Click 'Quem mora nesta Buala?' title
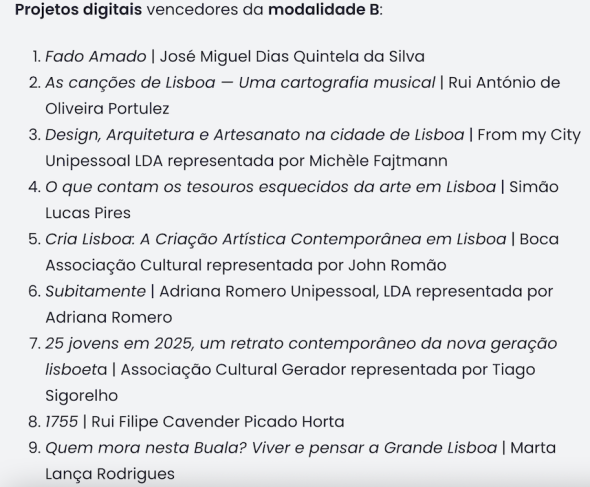590x487 pixels. 146,448
